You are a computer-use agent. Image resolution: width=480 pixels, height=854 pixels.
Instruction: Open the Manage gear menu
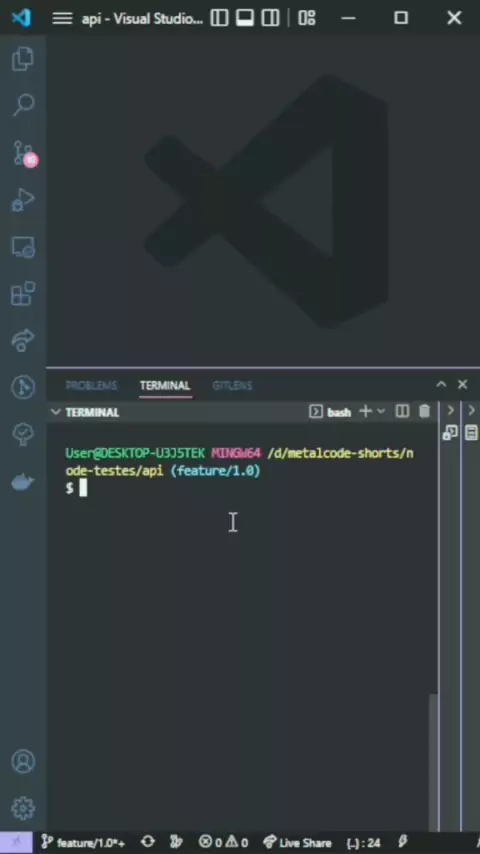pyautogui.click(x=23, y=808)
